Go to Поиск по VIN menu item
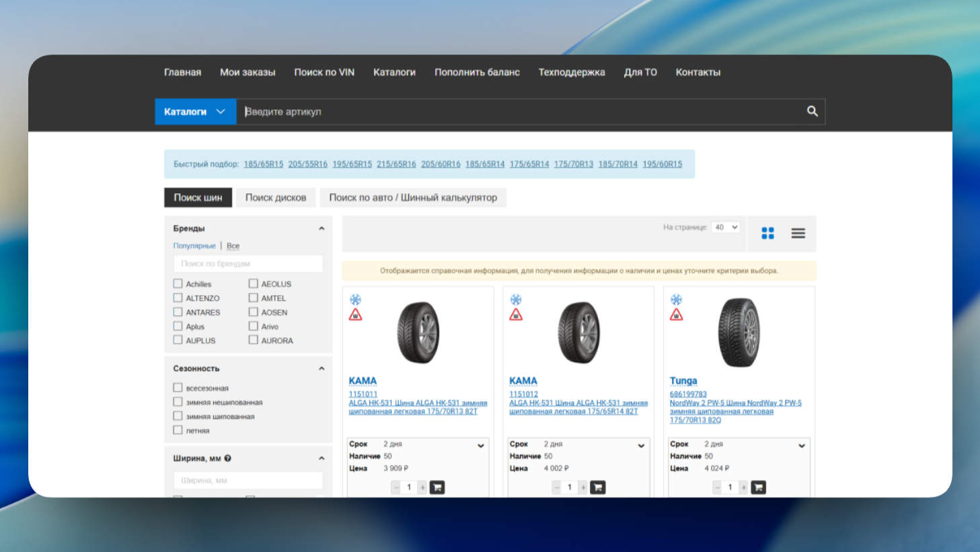This screenshot has height=552, width=980. tap(324, 73)
